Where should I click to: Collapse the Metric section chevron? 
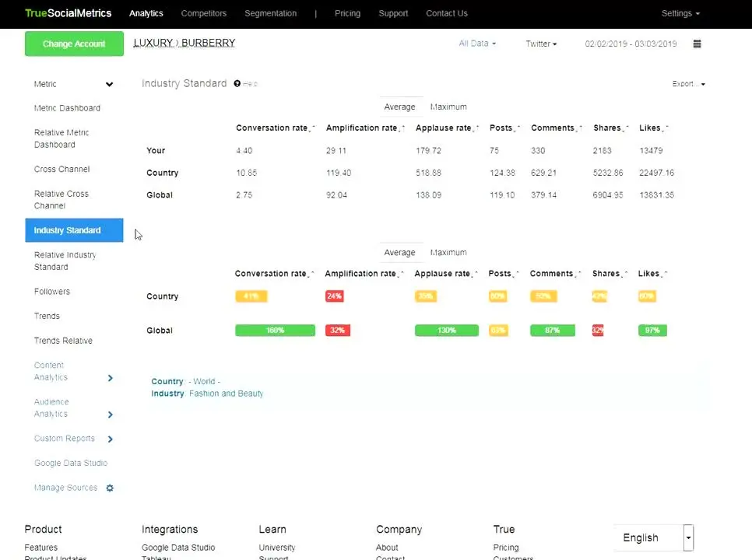(109, 84)
